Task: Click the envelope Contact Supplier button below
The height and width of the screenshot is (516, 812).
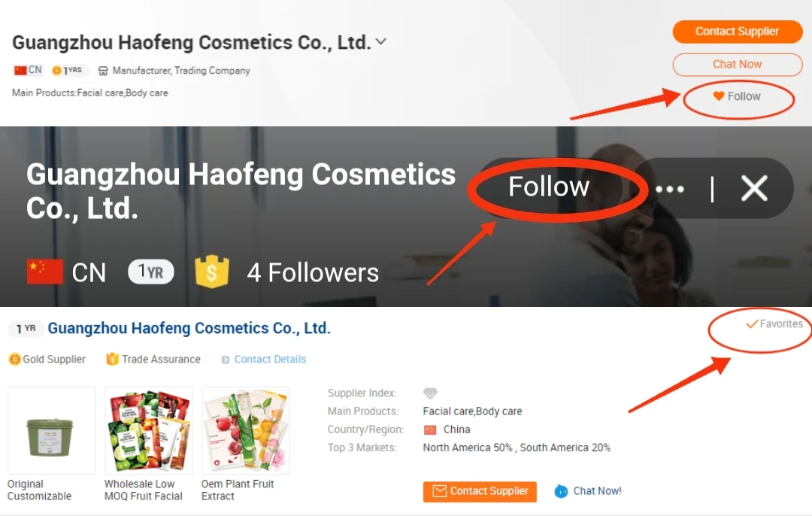Action: coord(480,491)
